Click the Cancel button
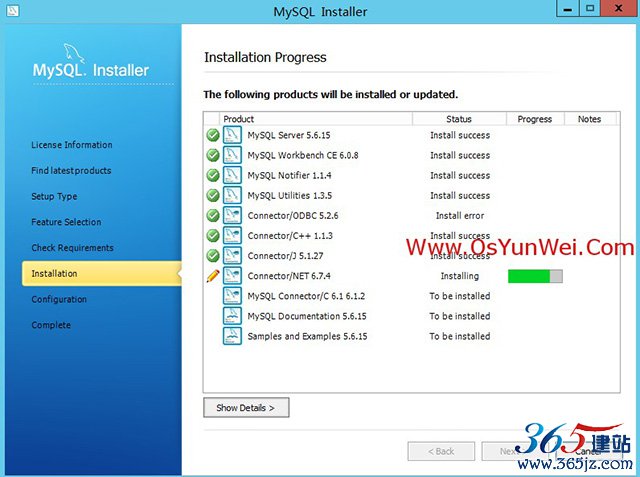640x477 pixels. click(x=588, y=451)
